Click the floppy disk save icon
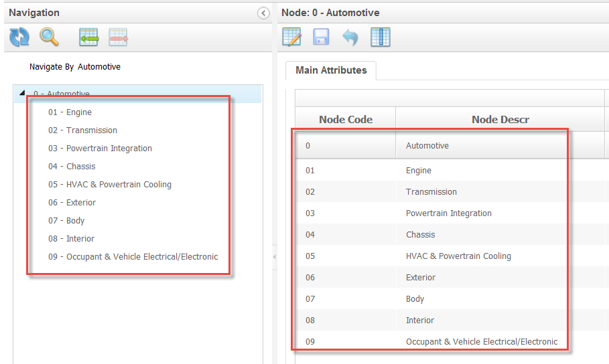 coord(321,37)
